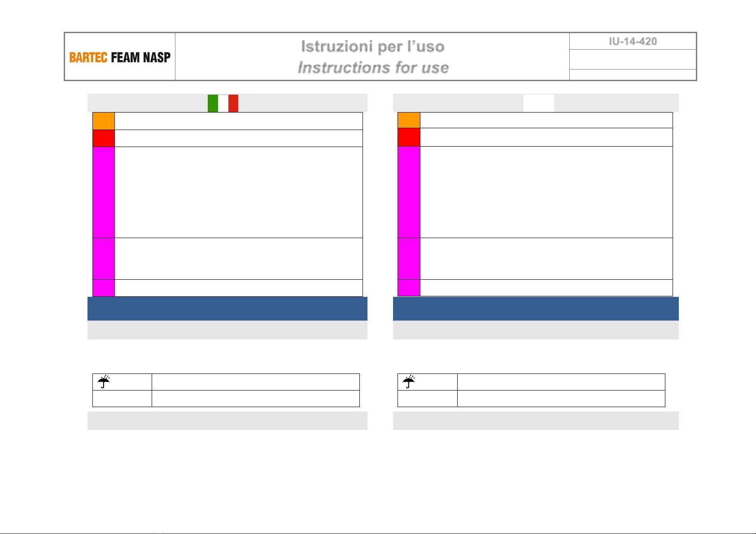This screenshot has height=534, width=756.
Task: Click the right dark blue banner
Action: [536, 308]
